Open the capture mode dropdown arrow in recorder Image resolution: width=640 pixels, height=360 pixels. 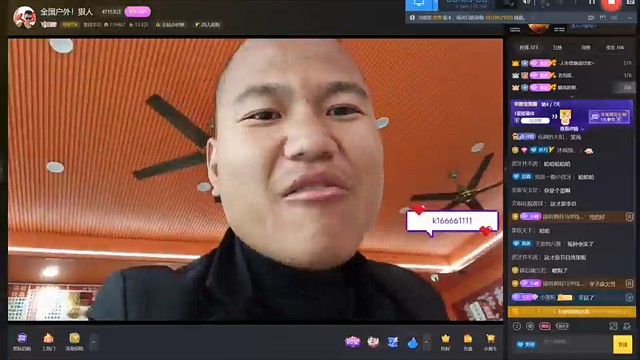coord(436,4)
